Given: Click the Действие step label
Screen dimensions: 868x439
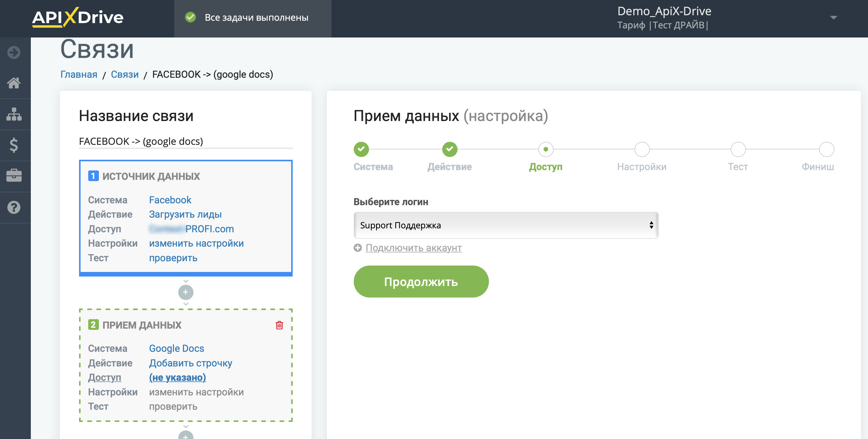Looking at the screenshot, I should point(450,167).
